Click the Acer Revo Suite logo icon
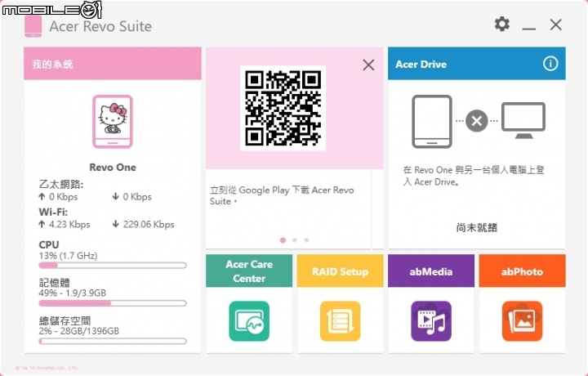The image size is (588, 376). tap(33, 26)
